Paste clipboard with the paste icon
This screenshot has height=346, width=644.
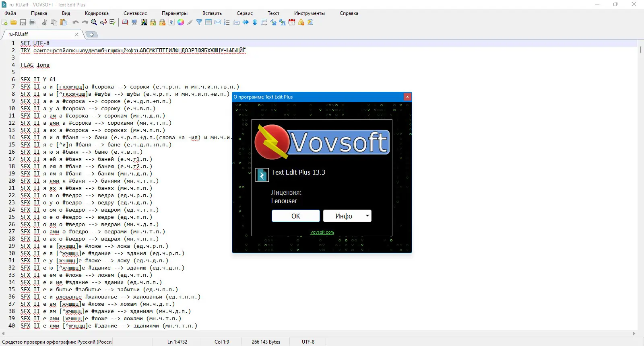click(63, 23)
